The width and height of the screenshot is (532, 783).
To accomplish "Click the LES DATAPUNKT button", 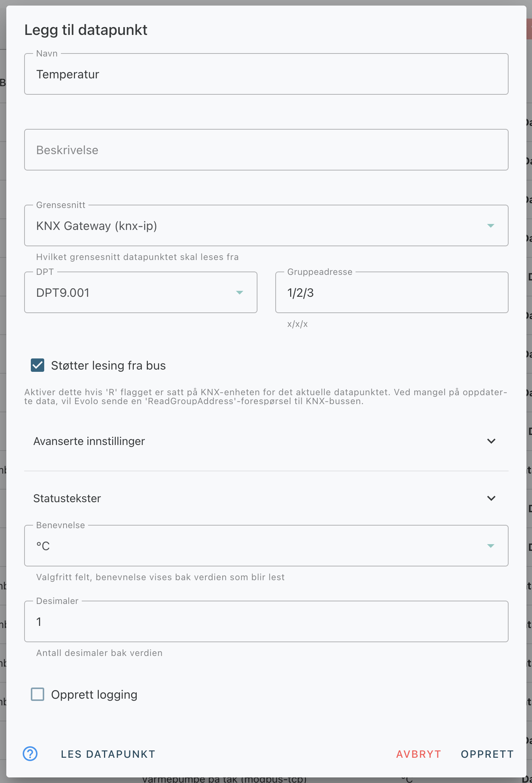I will point(108,754).
